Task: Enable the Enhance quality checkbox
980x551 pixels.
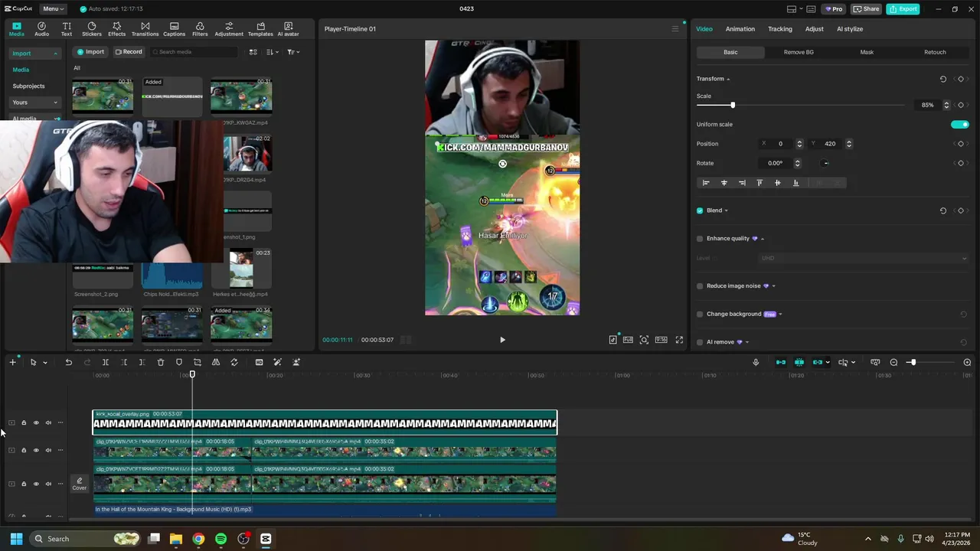Action: point(700,239)
